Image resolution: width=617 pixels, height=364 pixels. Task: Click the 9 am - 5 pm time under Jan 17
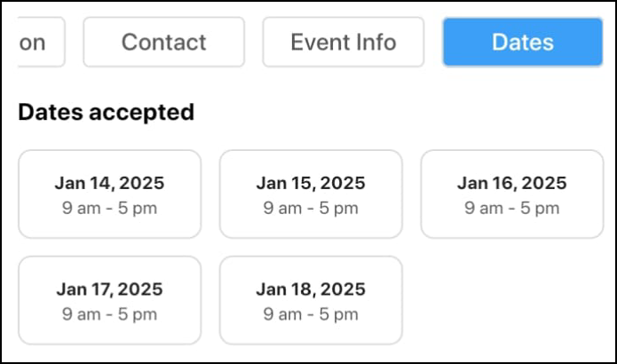click(x=109, y=314)
